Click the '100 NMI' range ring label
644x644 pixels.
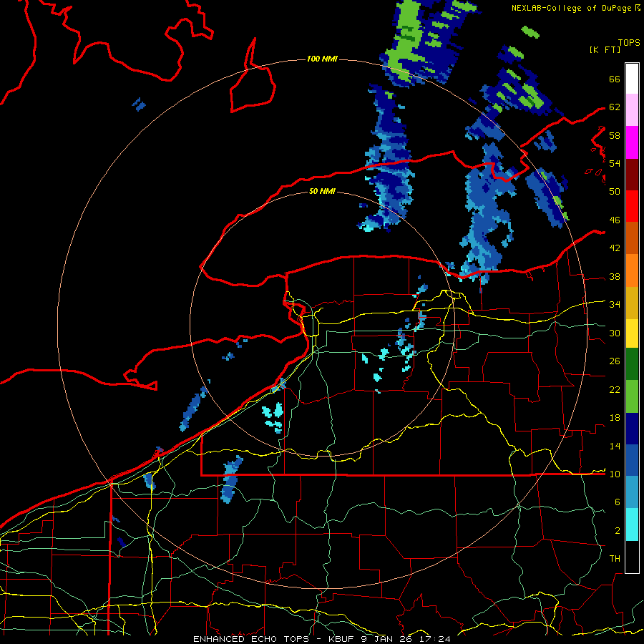coord(322,59)
